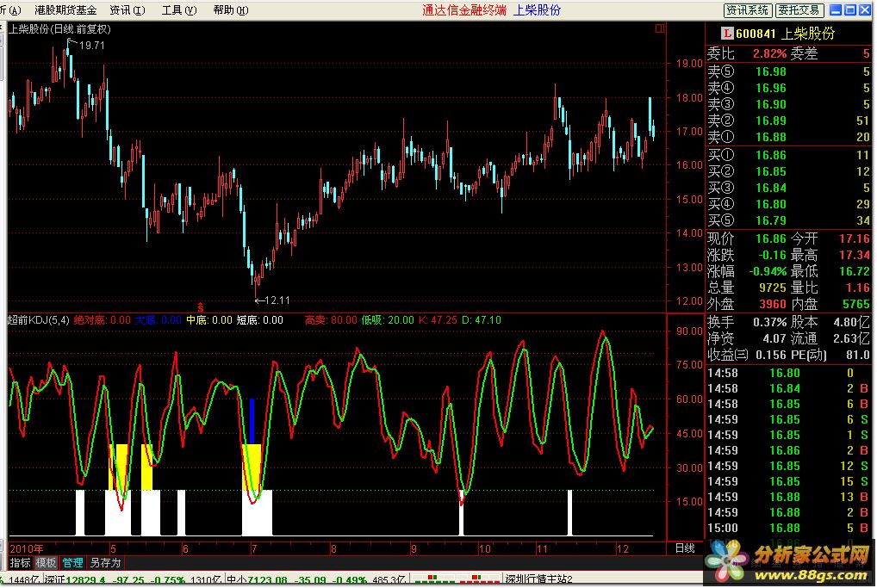Click the signal indicator lights in the status bar
877x588 pixels.
pos(458,578)
